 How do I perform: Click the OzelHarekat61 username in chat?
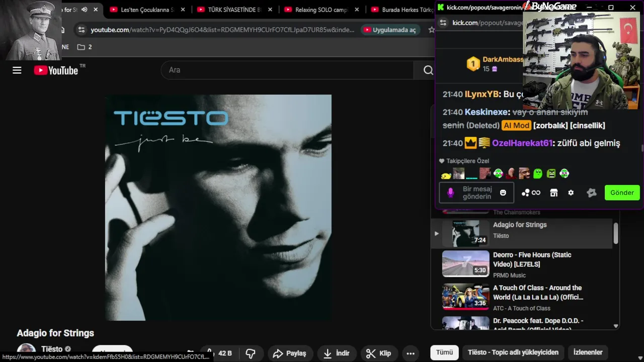522,143
